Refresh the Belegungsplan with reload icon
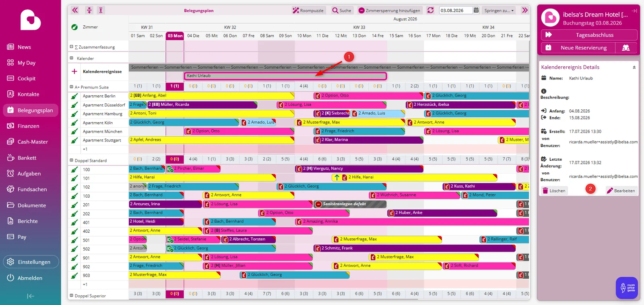 click(x=430, y=10)
